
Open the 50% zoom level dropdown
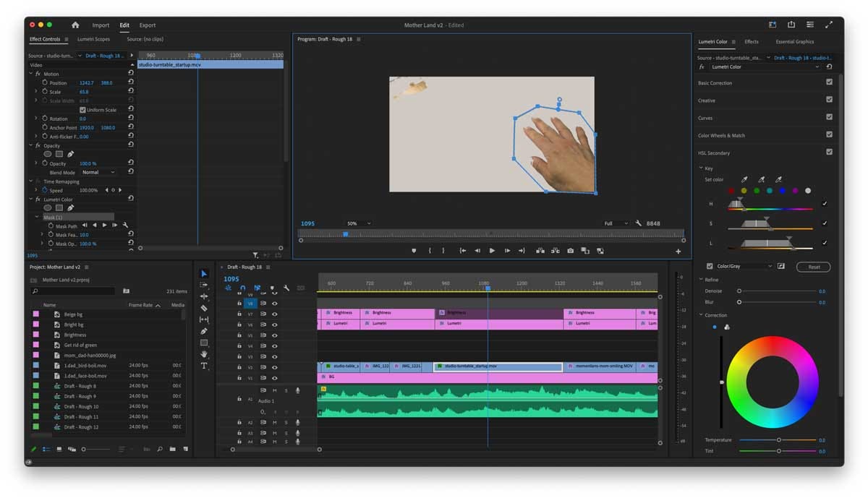click(358, 224)
